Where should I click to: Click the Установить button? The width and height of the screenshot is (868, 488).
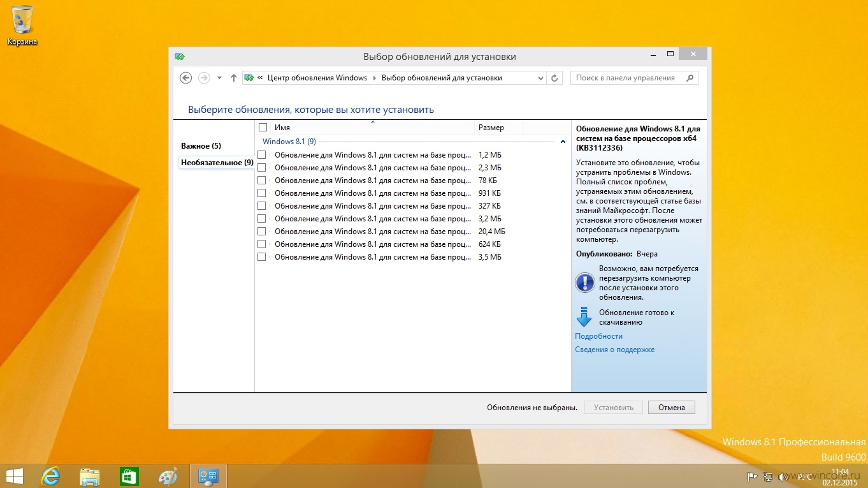(x=614, y=407)
